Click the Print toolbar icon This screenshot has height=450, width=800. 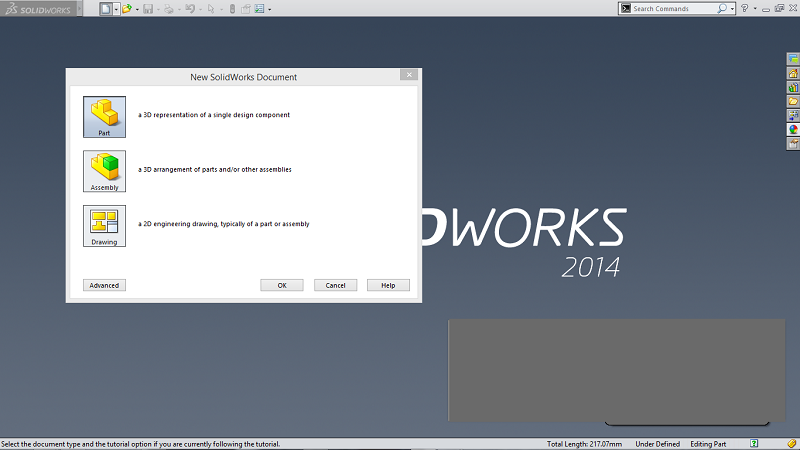click(169, 9)
